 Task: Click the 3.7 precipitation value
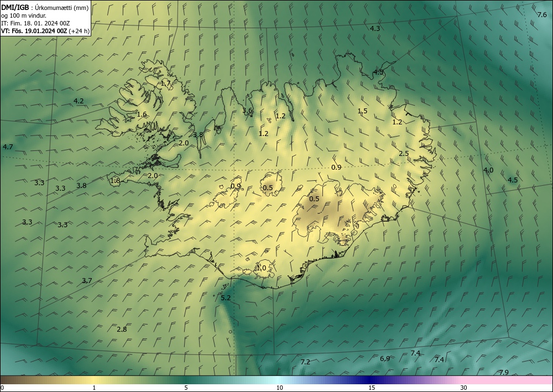(87, 281)
